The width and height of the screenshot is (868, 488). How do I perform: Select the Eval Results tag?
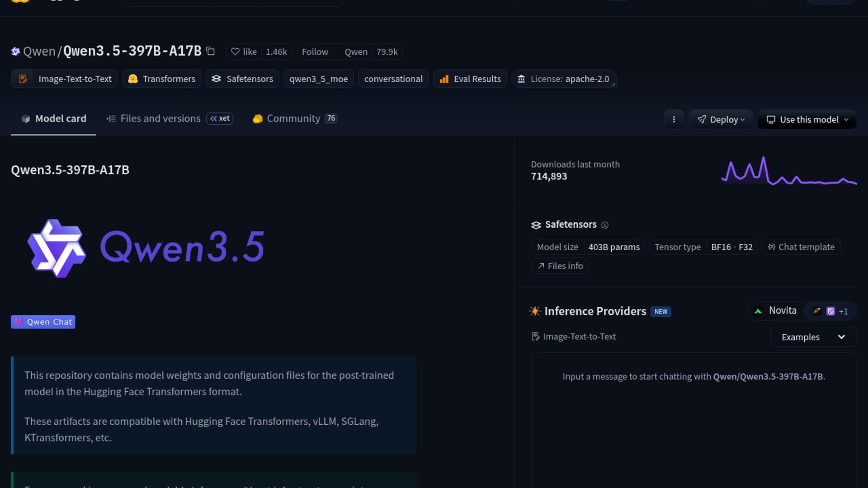point(470,79)
